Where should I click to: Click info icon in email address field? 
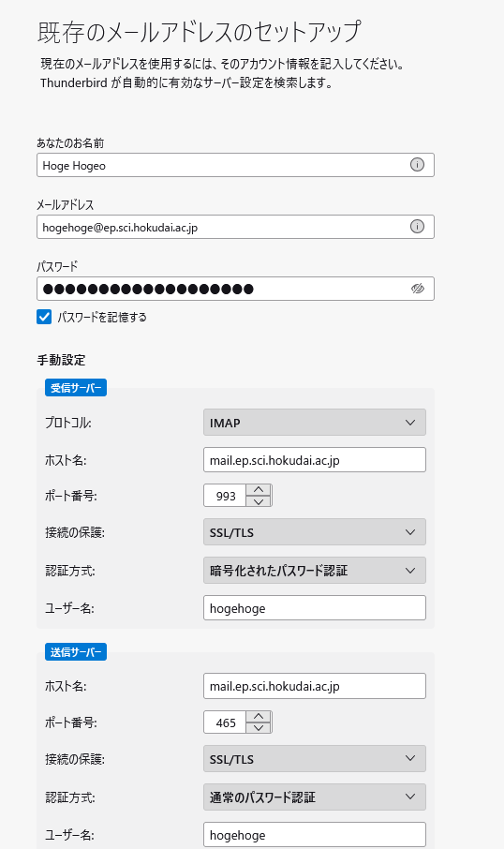click(417, 227)
